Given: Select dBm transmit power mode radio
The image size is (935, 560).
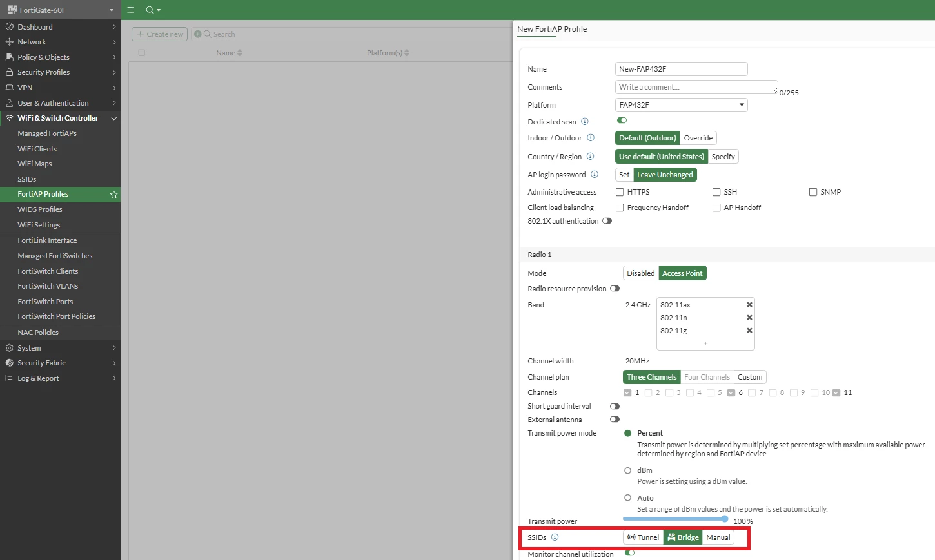Looking at the screenshot, I should 627,471.
